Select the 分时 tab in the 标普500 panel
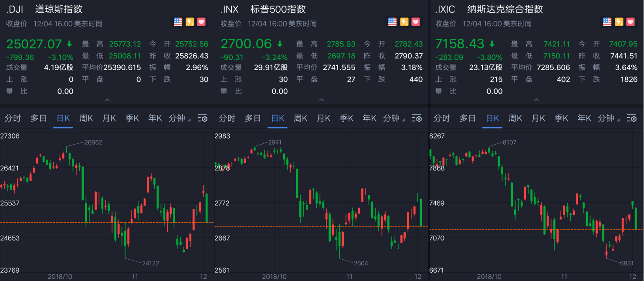Image resolution: width=644 pixels, height=281 pixels. tap(227, 118)
